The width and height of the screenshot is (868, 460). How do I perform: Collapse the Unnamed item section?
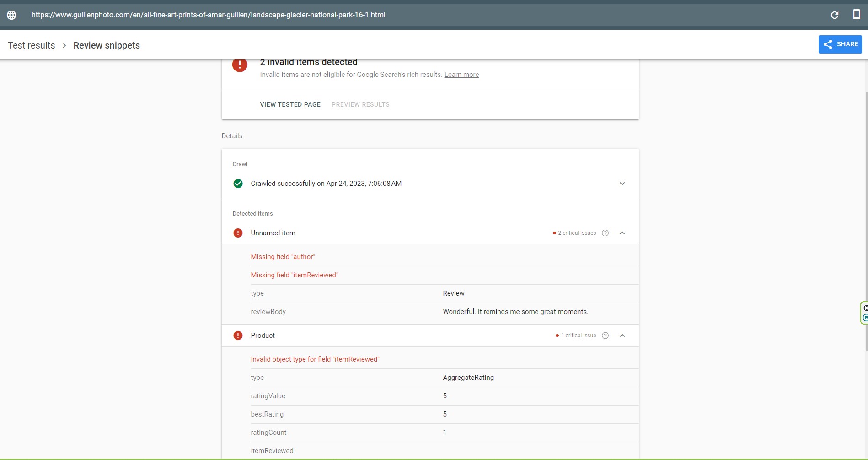622,233
